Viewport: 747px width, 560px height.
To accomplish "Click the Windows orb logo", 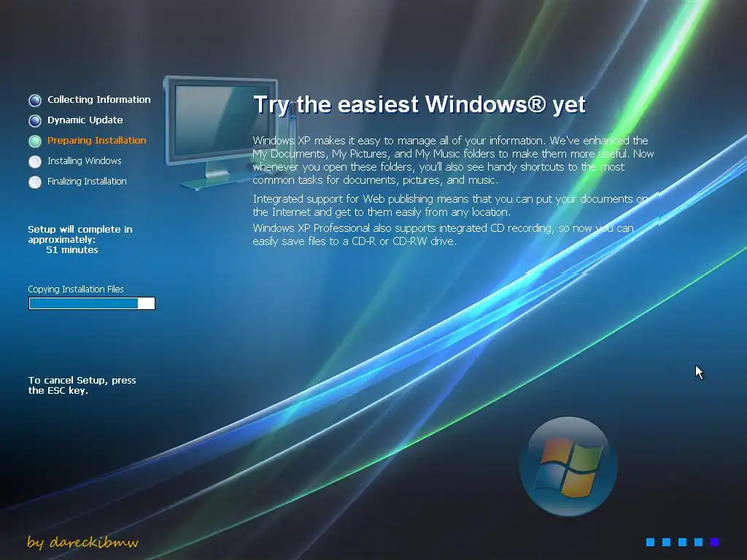I will 568,467.
